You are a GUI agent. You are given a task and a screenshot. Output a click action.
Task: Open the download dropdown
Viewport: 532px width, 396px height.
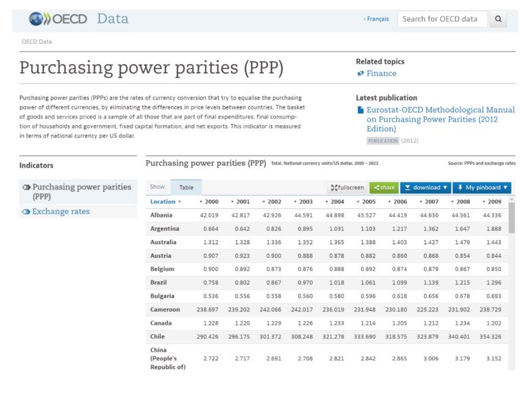pyautogui.click(x=425, y=188)
